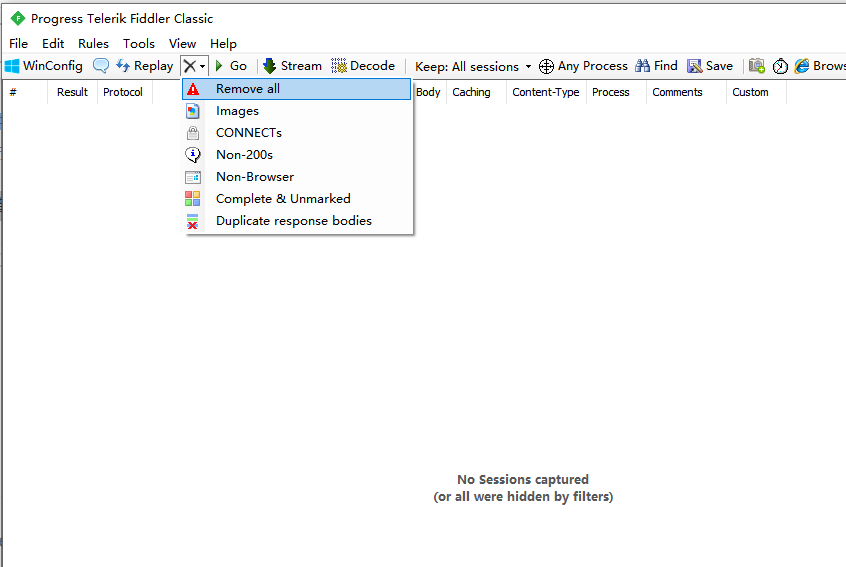The height and width of the screenshot is (567, 846).
Task: Click the Fiddler green diamond app icon
Action: (18, 18)
